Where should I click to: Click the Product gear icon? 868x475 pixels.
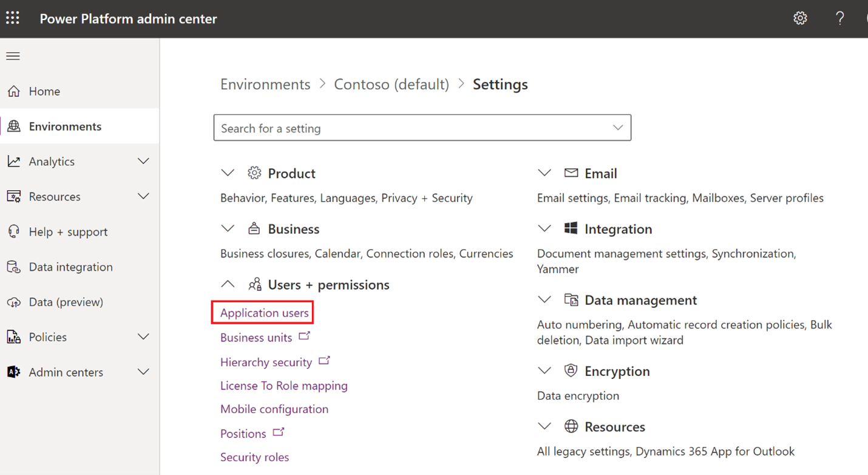tap(254, 173)
